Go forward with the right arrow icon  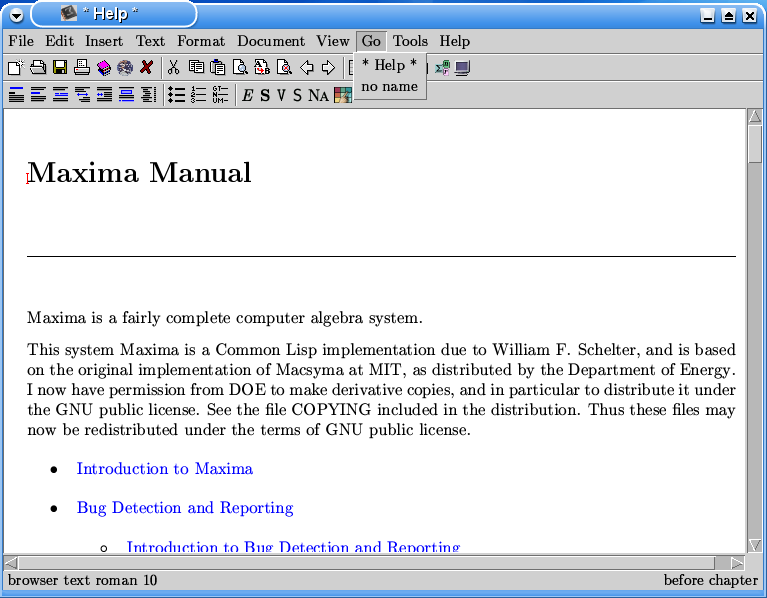(328, 67)
